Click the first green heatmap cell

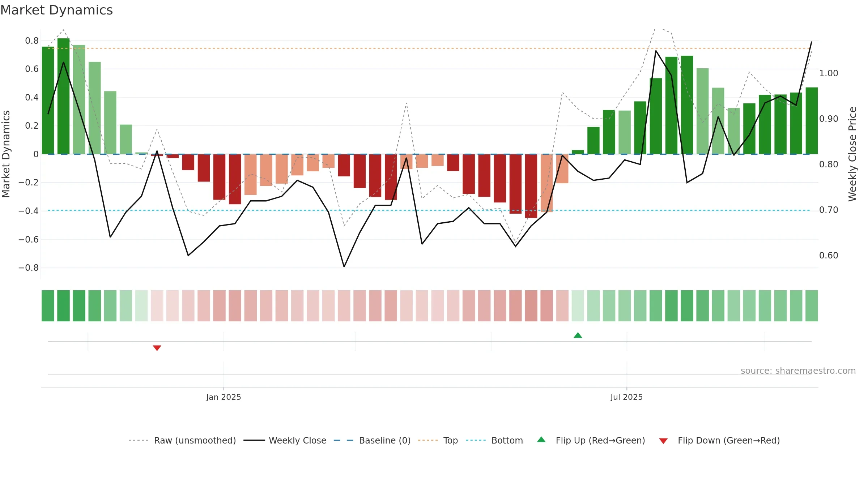pyautogui.click(x=48, y=306)
